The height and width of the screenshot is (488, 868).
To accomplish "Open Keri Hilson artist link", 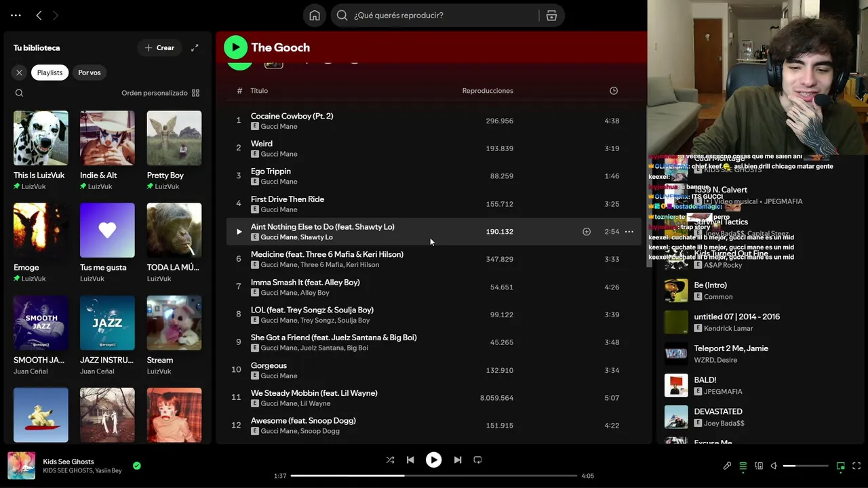I will [365, 265].
